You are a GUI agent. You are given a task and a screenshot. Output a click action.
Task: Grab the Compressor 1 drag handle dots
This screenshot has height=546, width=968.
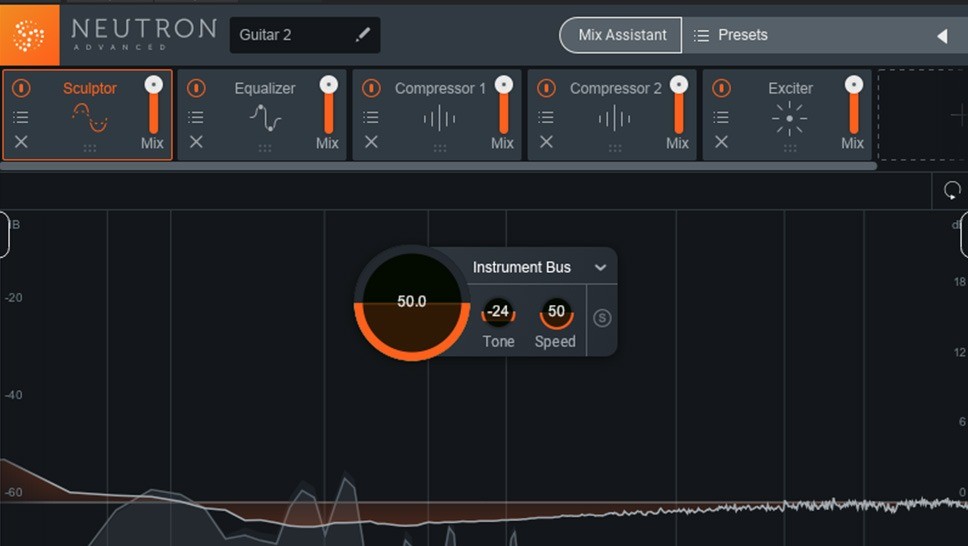click(x=440, y=148)
